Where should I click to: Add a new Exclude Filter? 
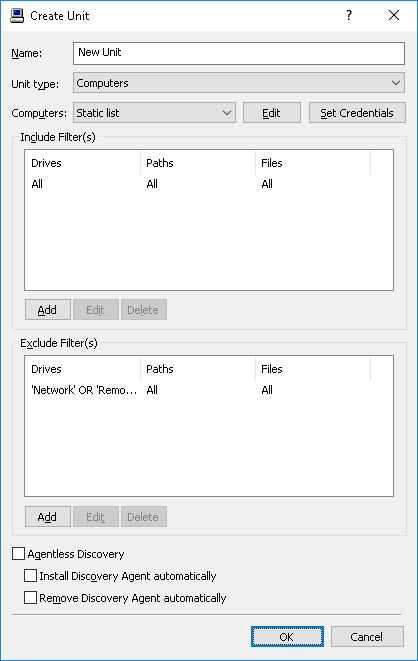pos(48,517)
